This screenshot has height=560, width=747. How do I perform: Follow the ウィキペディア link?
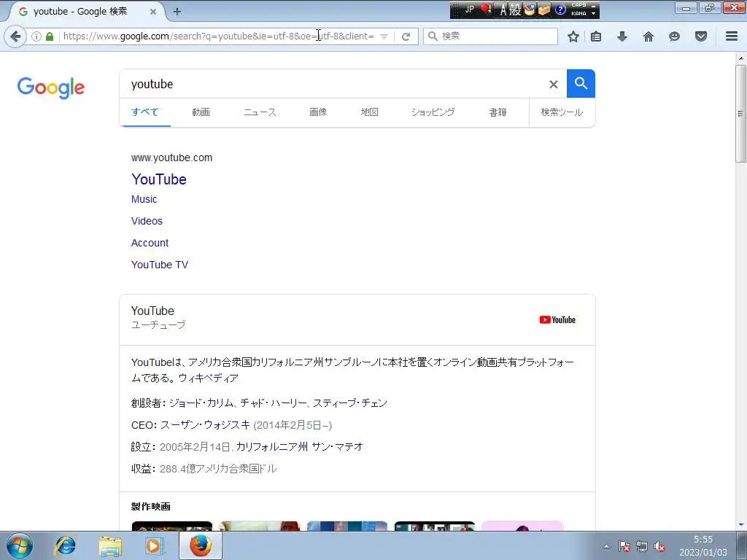coord(208,378)
